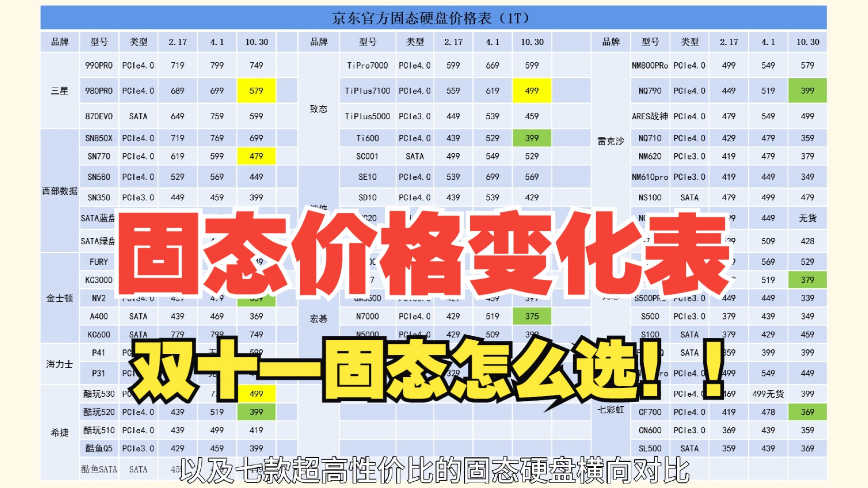Click green-highlighted 399 price in Ti600 row
Image resolution: width=868 pixels, height=488 pixels.
[x=532, y=138]
